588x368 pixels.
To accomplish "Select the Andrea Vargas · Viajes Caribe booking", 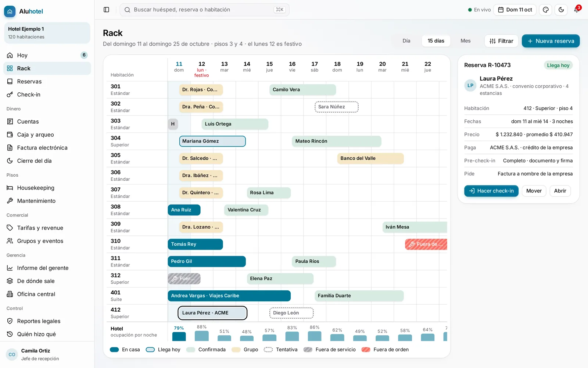I will pos(229,296).
